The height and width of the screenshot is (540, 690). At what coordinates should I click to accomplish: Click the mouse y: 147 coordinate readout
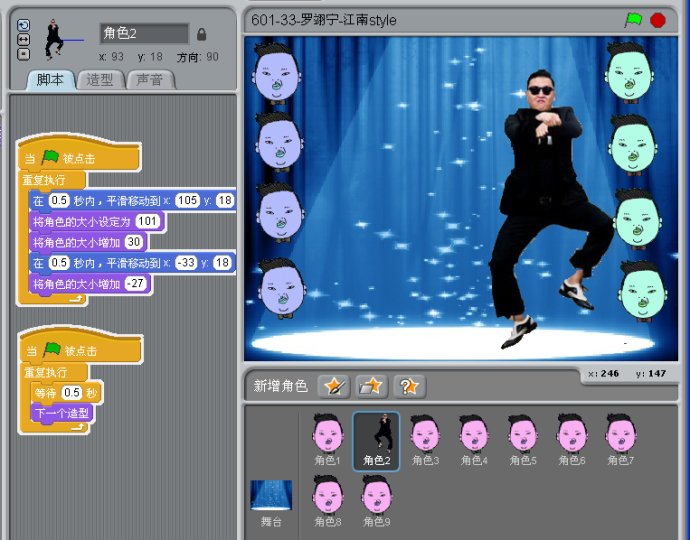coord(650,374)
